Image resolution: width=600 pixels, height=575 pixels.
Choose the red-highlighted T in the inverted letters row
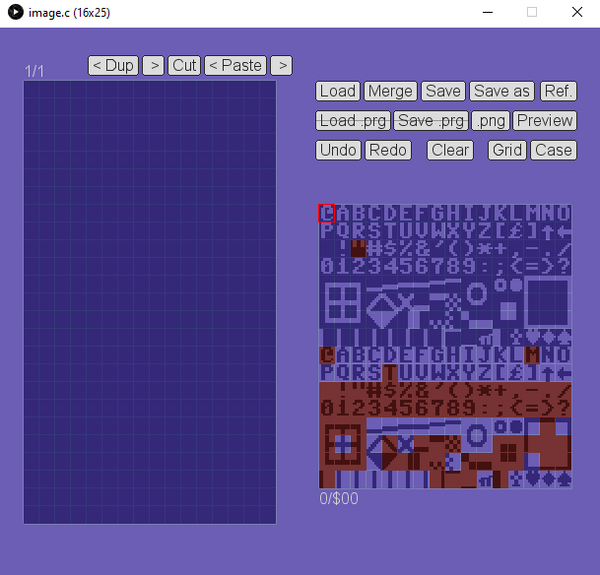pyautogui.click(x=390, y=373)
